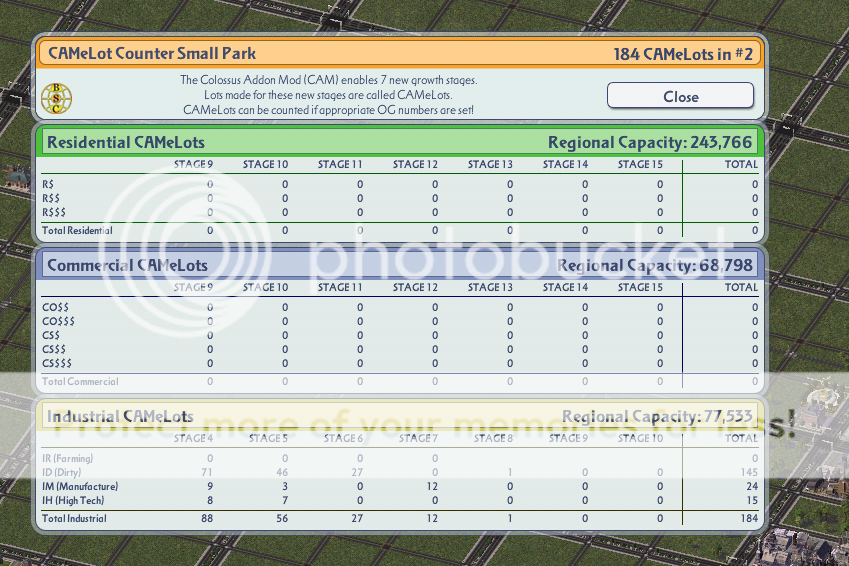
Task: Click the 'ID (Dirty)' row label
Action: [x=62, y=472]
